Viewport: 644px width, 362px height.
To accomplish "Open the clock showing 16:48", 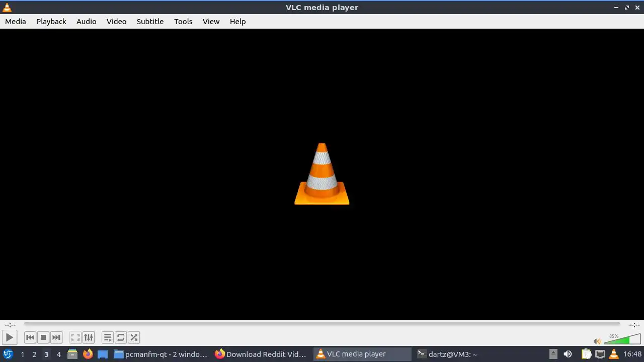I will [x=632, y=354].
